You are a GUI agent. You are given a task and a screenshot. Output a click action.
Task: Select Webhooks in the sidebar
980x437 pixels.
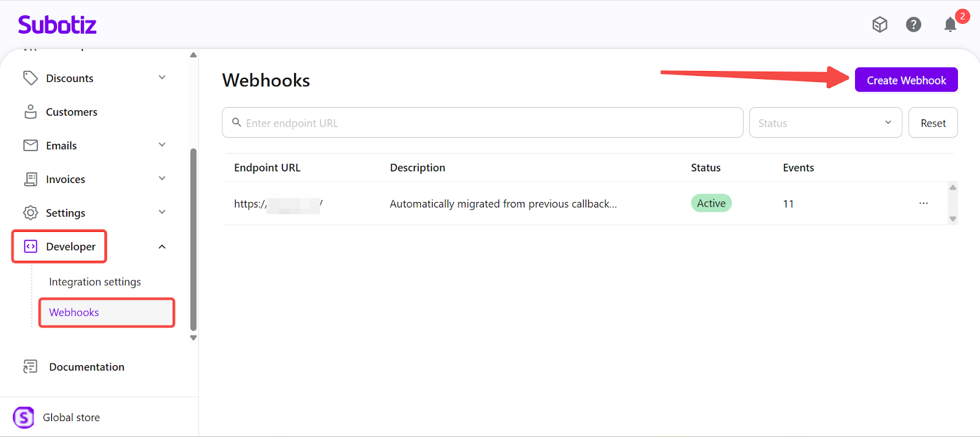tap(74, 313)
